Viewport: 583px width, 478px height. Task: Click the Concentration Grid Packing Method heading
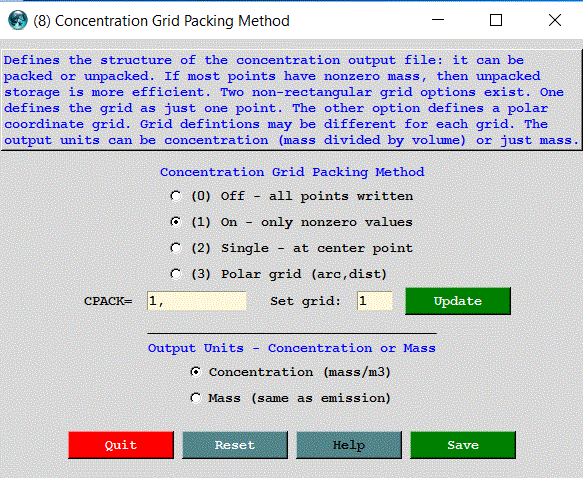coord(292,172)
